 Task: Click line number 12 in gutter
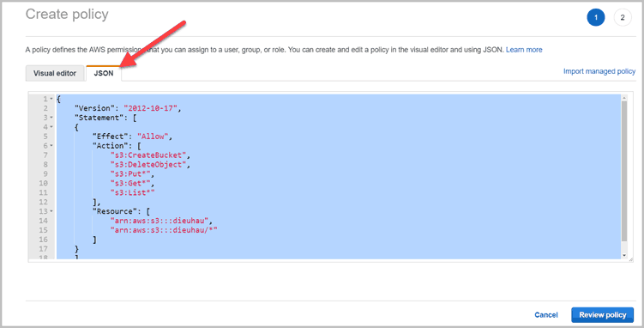(43, 203)
